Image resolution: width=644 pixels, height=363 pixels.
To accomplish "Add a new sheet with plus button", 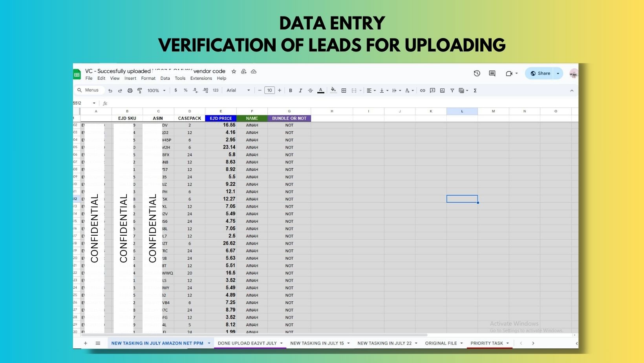I will (x=85, y=343).
